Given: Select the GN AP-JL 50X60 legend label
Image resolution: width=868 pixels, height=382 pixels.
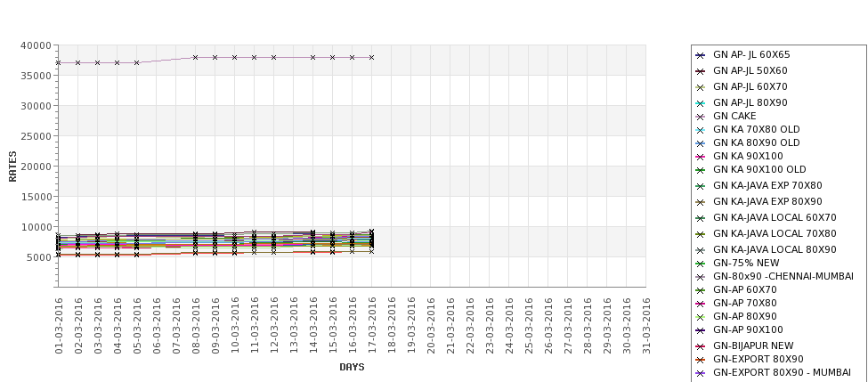Looking at the screenshot, I should coord(750,71).
